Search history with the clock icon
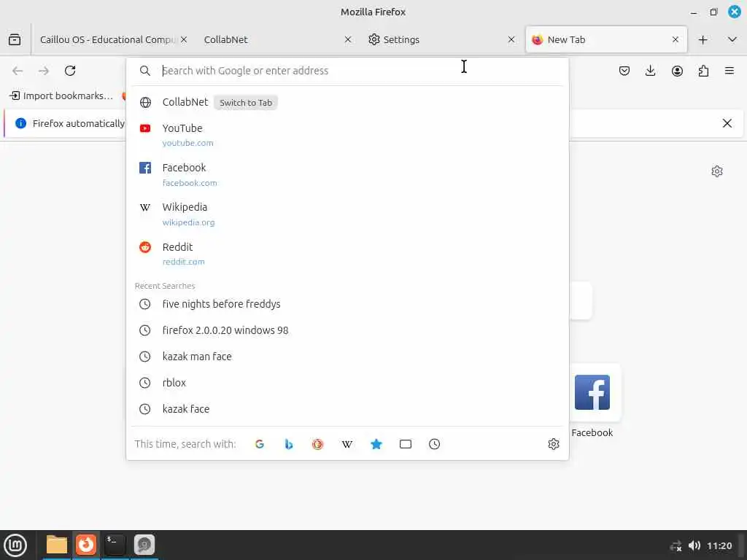The width and height of the screenshot is (747, 560). pos(435,444)
